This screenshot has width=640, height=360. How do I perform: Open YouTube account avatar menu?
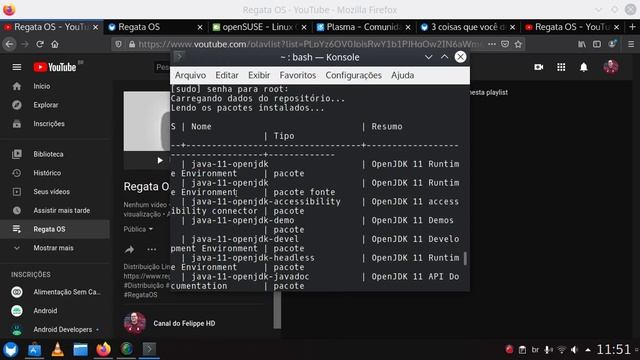click(x=611, y=67)
